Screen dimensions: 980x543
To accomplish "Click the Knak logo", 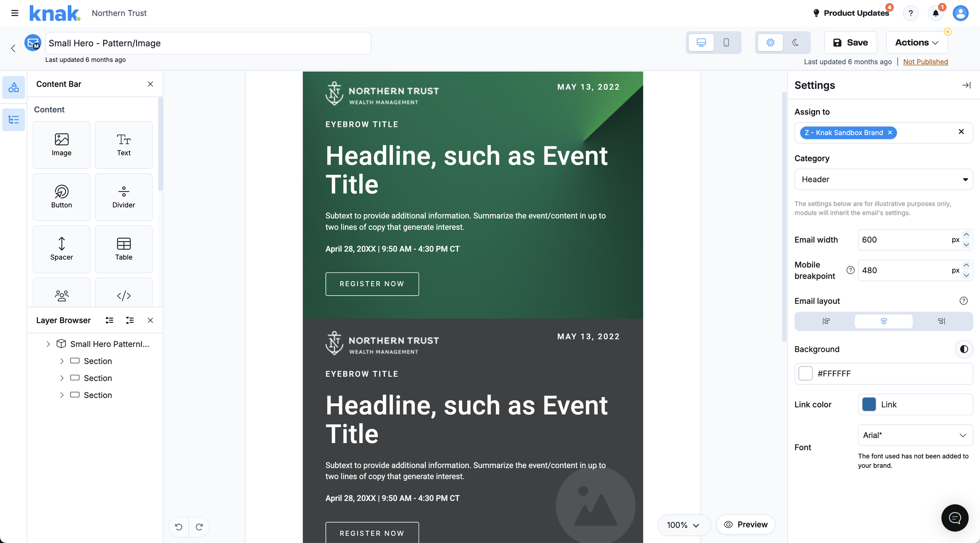I will [55, 13].
